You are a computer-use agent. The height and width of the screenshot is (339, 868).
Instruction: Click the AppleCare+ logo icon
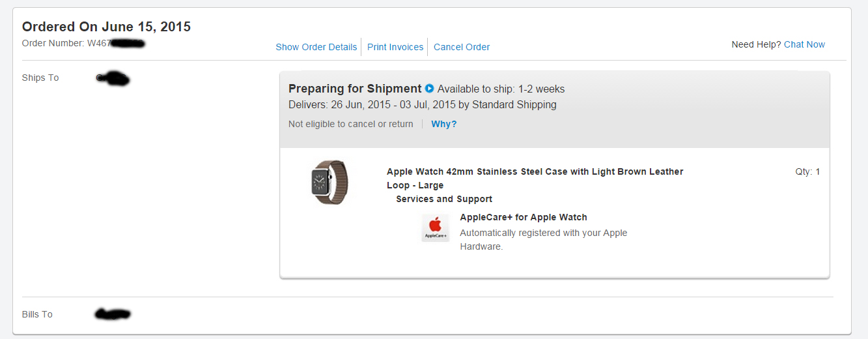pyautogui.click(x=435, y=228)
